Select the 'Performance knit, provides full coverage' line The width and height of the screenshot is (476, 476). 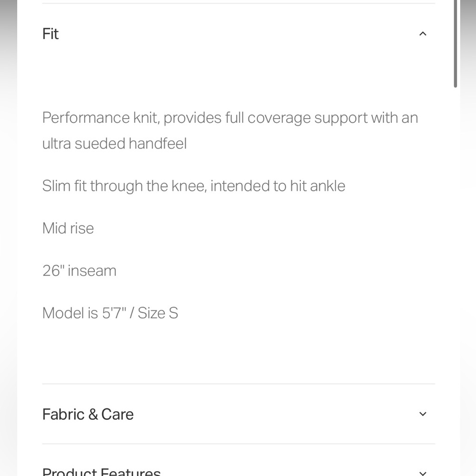(177, 118)
